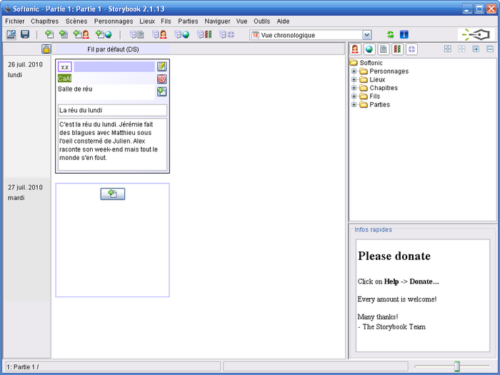Open the Parties menu
The image size is (500, 375).
(x=188, y=21)
